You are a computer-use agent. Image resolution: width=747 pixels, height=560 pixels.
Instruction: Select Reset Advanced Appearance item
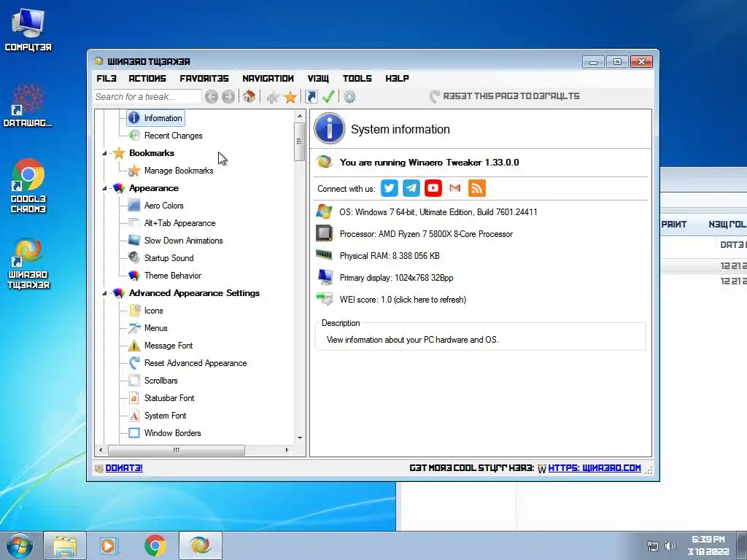[x=196, y=363]
